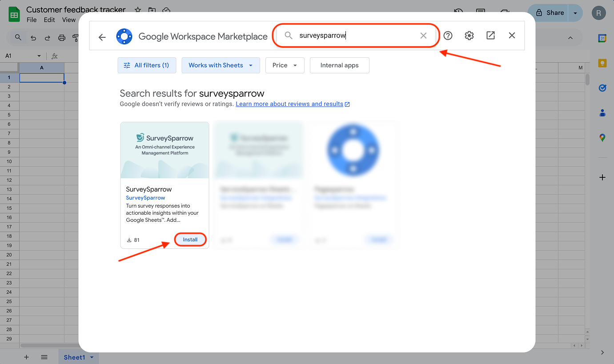
Task: Open Marketplace settings gear
Action: pos(469,36)
